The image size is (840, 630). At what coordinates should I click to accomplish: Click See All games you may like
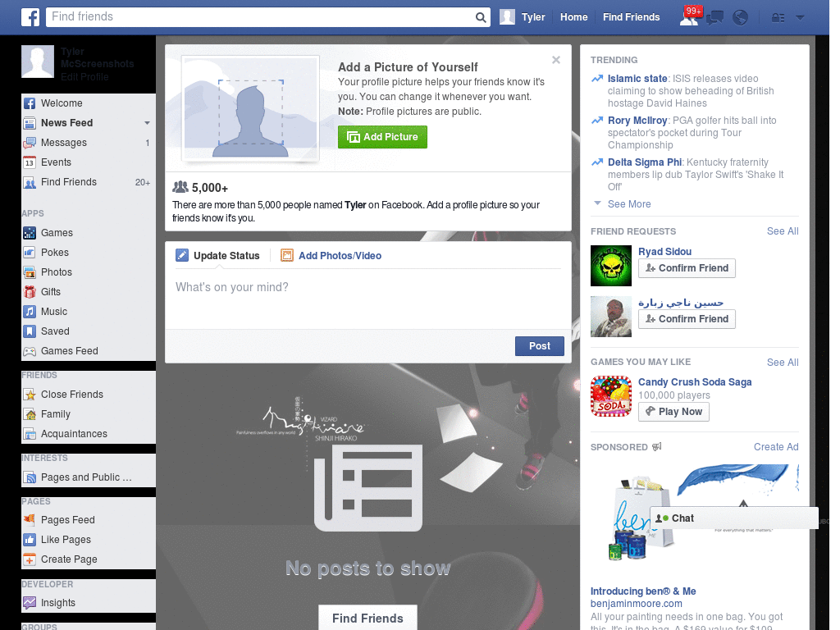[783, 363]
